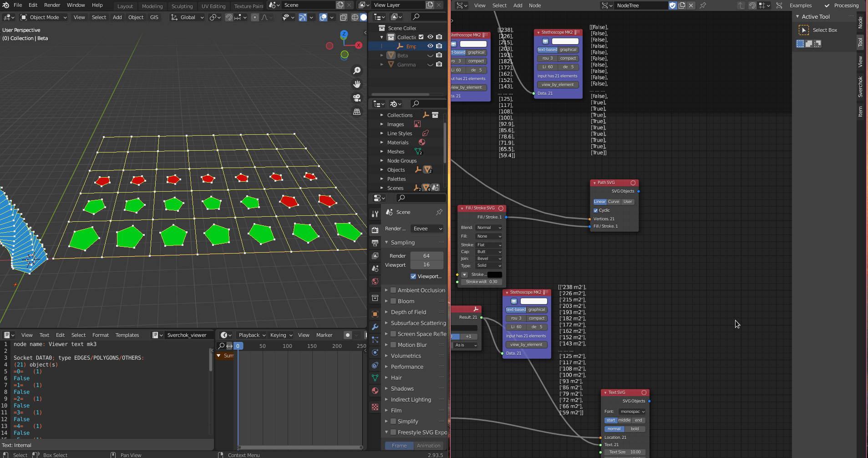Open Modifiers properties wrench tab
Viewport: 868px width, 458px height.
(375, 326)
